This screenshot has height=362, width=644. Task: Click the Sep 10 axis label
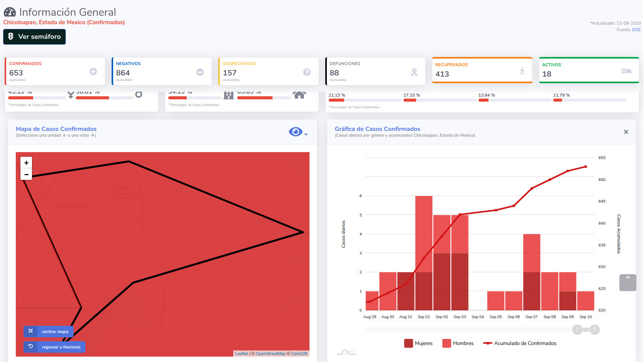click(585, 317)
